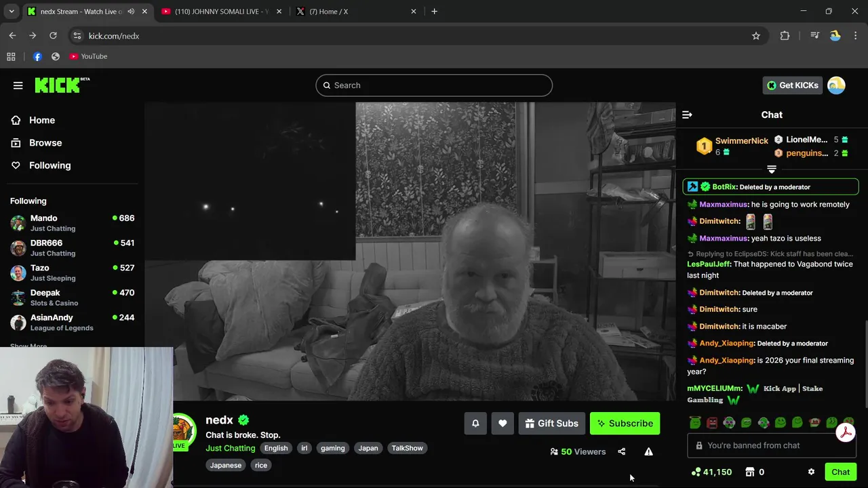Image resolution: width=868 pixels, height=488 pixels.
Task: Click the Just Chatting category link
Action: coord(231,448)
